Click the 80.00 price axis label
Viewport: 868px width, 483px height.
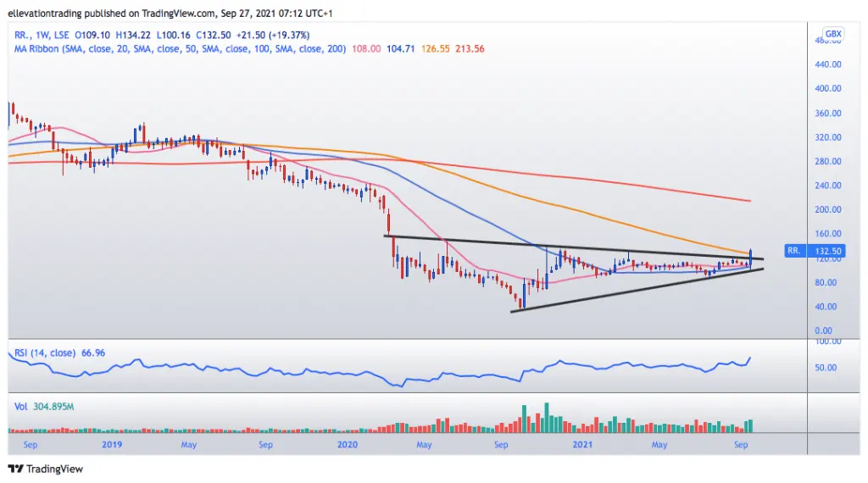pos(826,282)
